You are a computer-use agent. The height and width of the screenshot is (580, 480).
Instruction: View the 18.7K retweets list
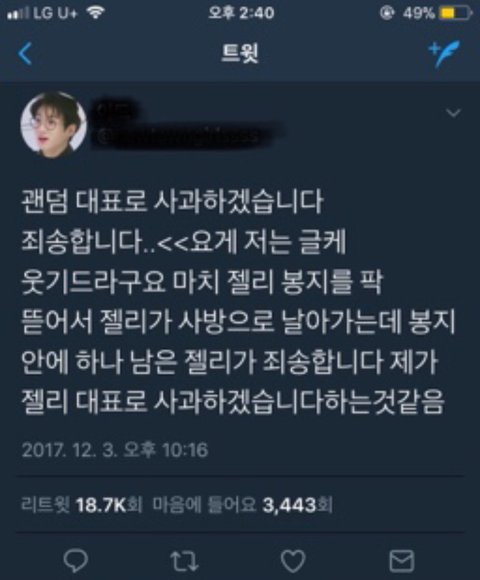tap(82, 505)
